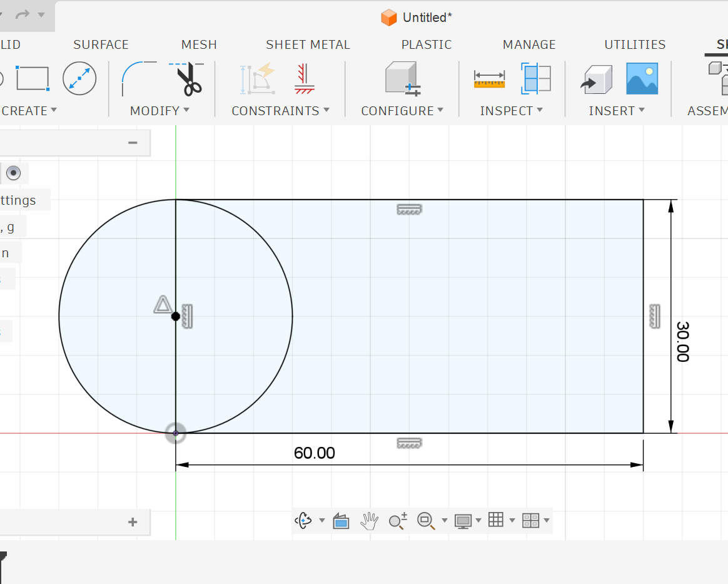Select the 'ttings' item in browser
The height and width of the screenshot is (584, 728).
(x=18, y=200)
